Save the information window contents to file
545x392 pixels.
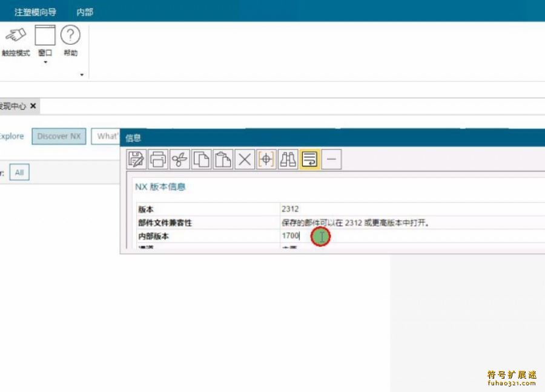[136, 159]
